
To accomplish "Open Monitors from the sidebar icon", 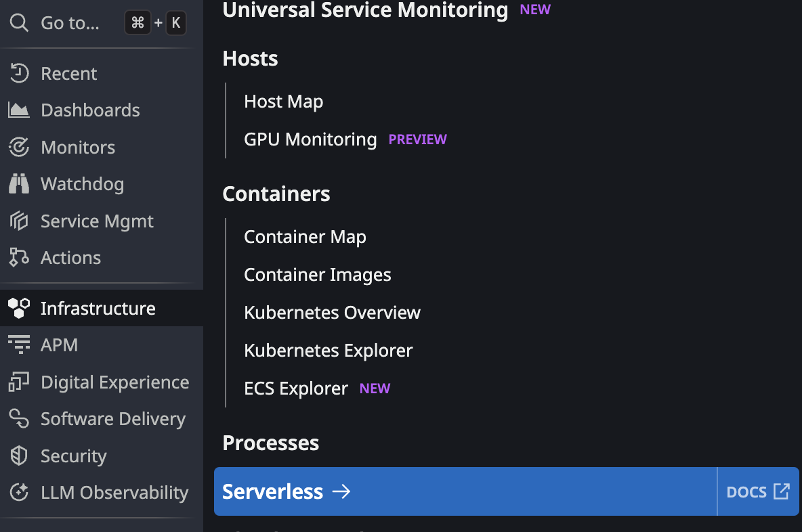I will click(x=18, y=147).
